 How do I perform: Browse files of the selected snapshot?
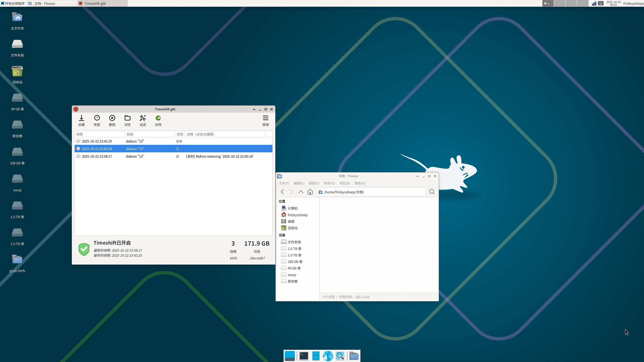(127, 121)
